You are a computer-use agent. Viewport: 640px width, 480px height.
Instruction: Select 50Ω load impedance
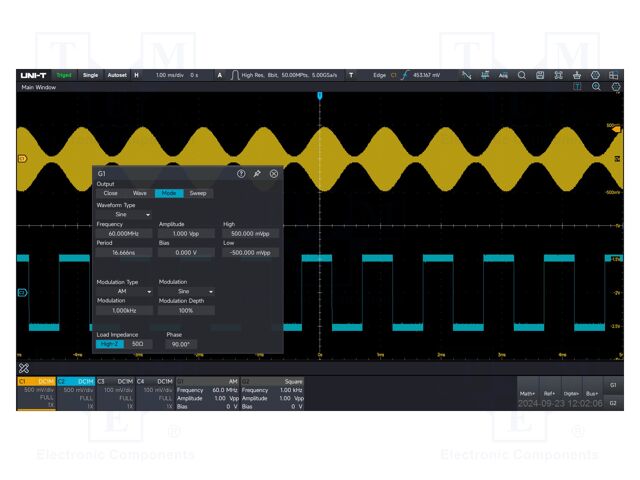pos(138,344)
